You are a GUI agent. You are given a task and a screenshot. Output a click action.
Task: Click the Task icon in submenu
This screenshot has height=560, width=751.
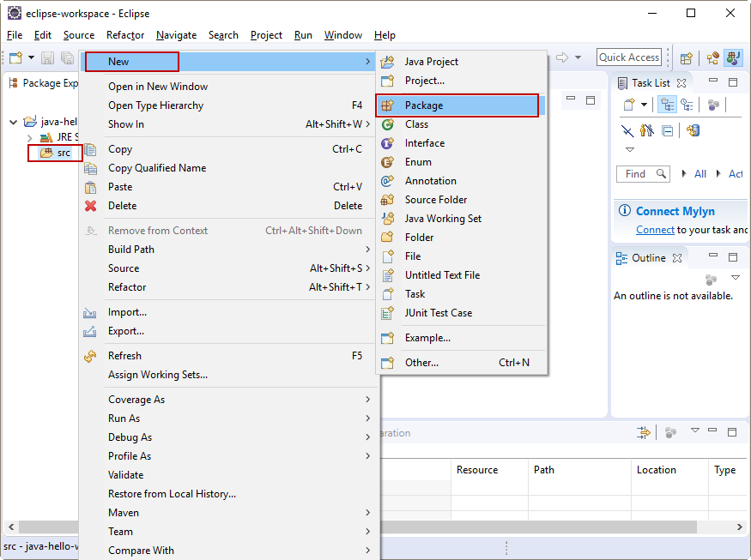coord(387,294)
